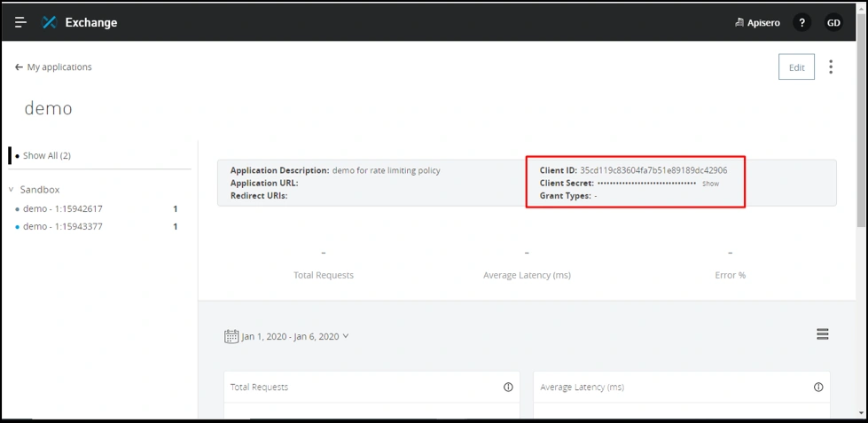
Task: Collapse the Sandbox section
Action: pos(12,190)
